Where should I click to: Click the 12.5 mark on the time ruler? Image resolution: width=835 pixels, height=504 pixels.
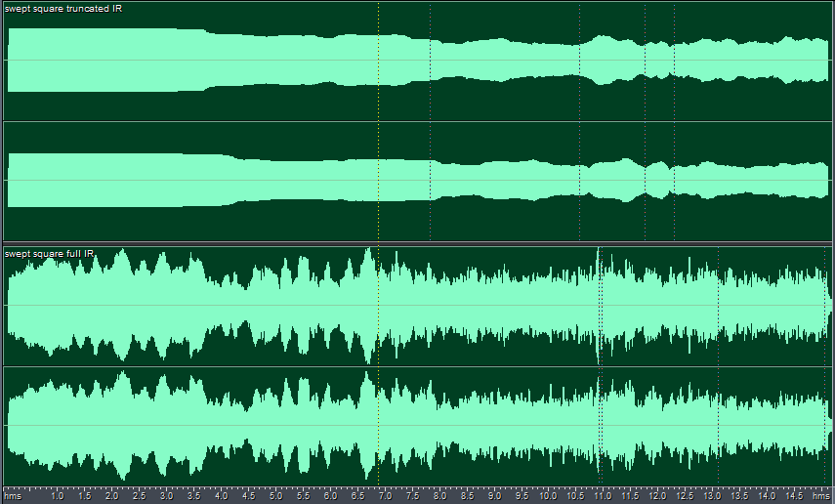point(685,496)
